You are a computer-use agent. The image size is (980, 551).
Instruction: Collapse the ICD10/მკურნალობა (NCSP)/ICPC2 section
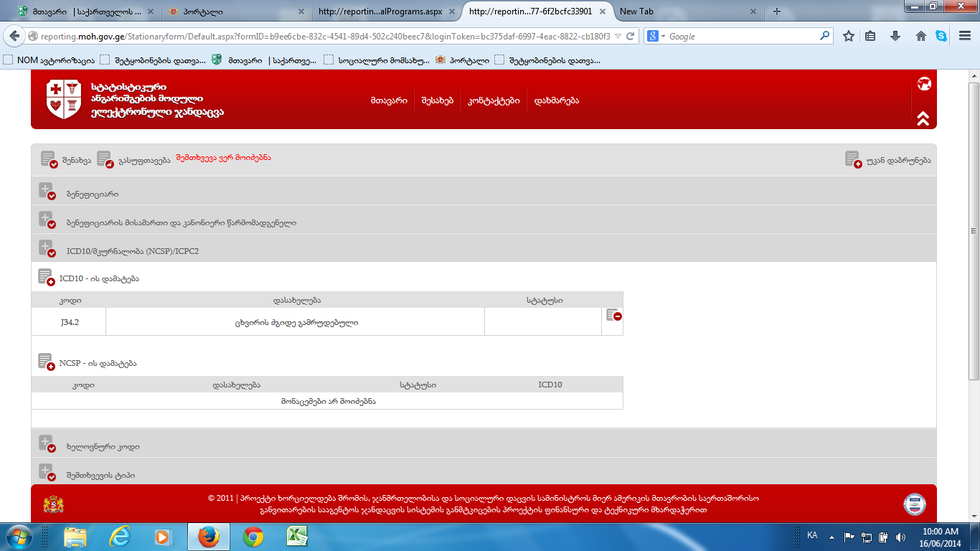coord(47,250)
